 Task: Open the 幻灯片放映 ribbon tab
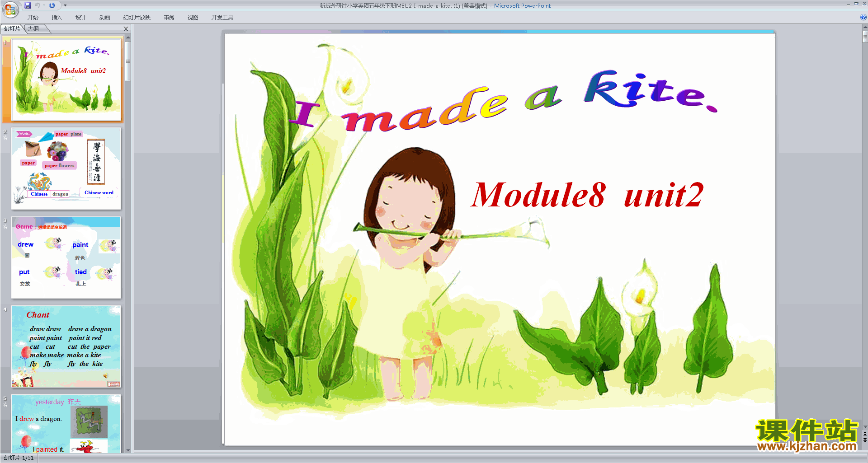[137, 18]
